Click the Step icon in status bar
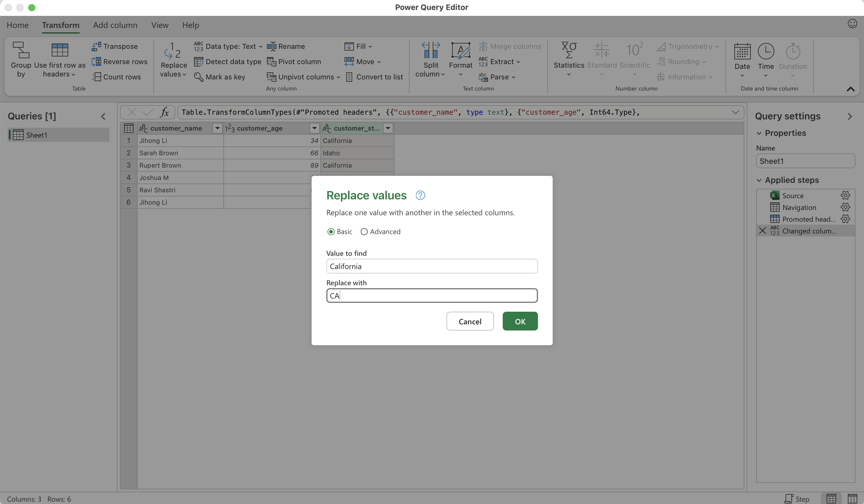The image size is (864, 504). coord(788,498)
